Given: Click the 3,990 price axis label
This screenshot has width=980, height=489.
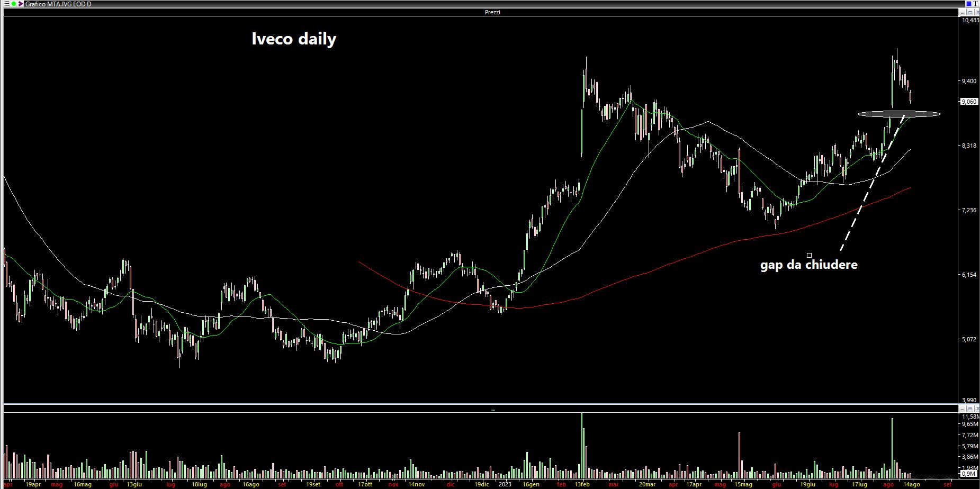Looking at the screenshot, I should (969, 401).
